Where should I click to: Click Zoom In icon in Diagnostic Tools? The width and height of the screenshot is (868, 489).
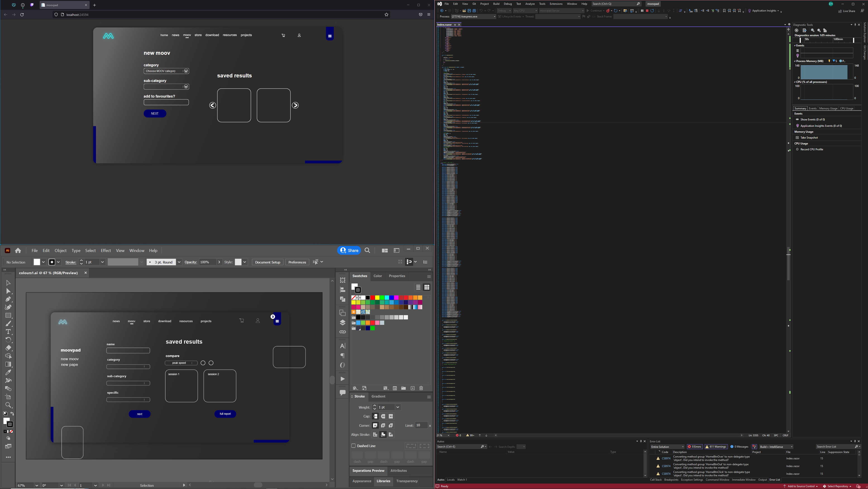click(812, 30)
